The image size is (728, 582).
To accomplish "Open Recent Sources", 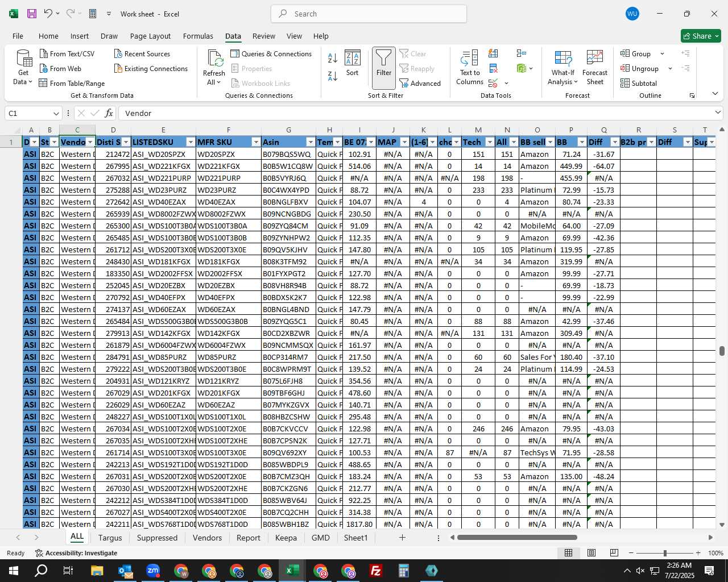I will [x=142, y=53].
